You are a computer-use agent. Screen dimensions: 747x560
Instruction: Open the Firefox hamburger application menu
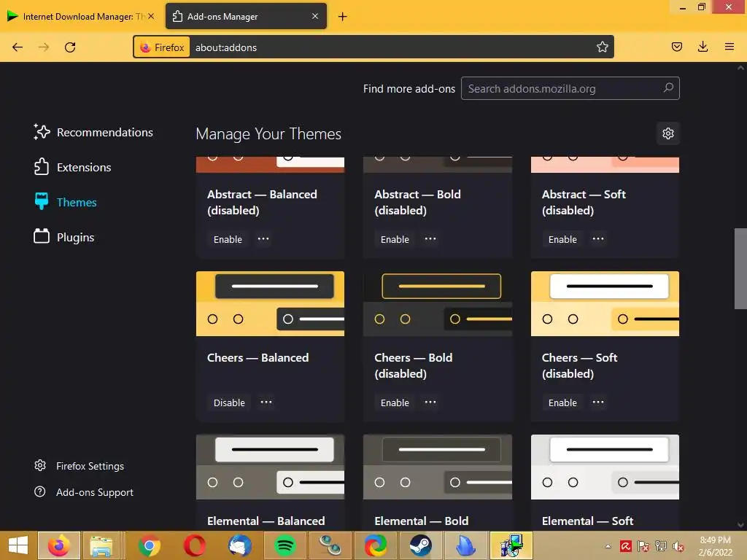tap(729, 47)
